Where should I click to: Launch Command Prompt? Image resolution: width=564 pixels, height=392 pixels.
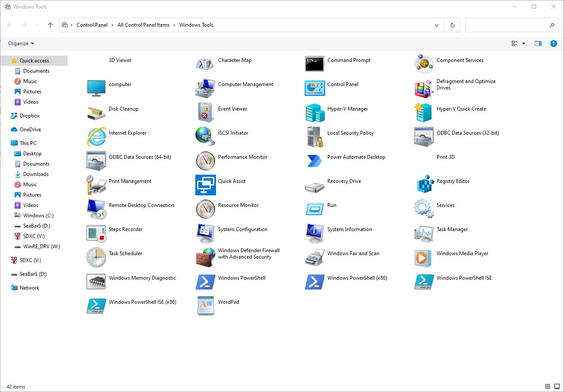point(348,60)
